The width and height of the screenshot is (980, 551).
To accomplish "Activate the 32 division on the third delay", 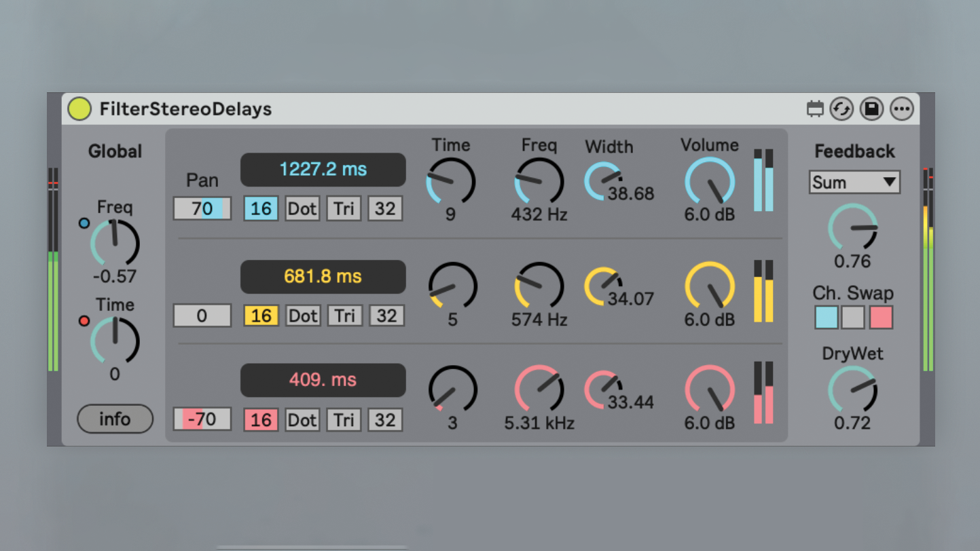I will point(385,419).
